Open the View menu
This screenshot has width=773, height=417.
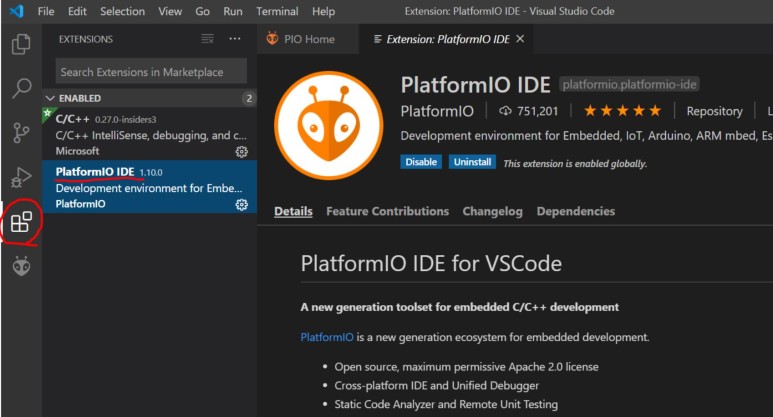coord(170,11)
